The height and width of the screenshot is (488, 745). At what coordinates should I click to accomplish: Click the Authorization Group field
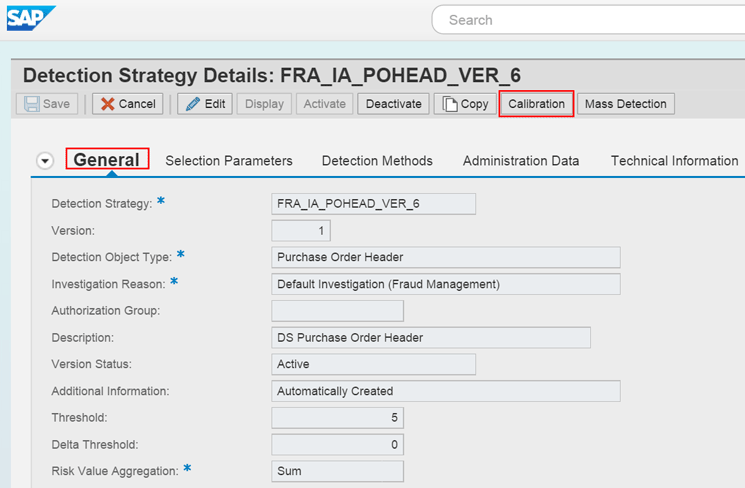(x=337, y=311)
